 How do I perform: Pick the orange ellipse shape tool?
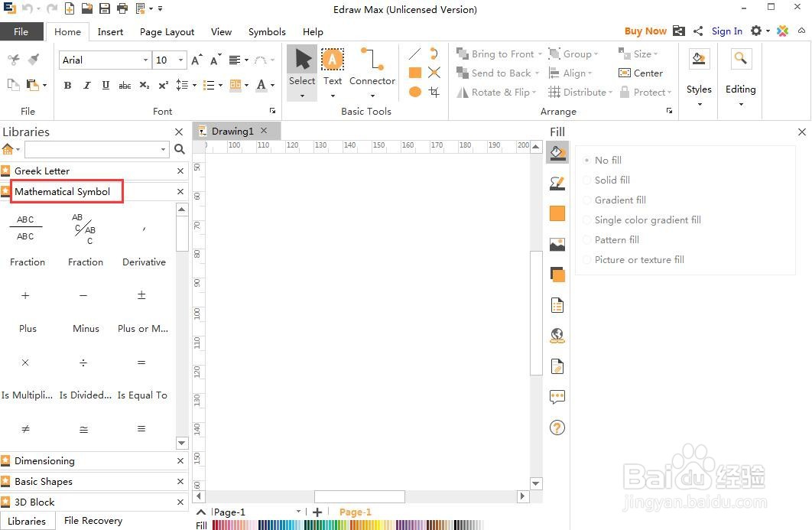(x=415, y=92)
